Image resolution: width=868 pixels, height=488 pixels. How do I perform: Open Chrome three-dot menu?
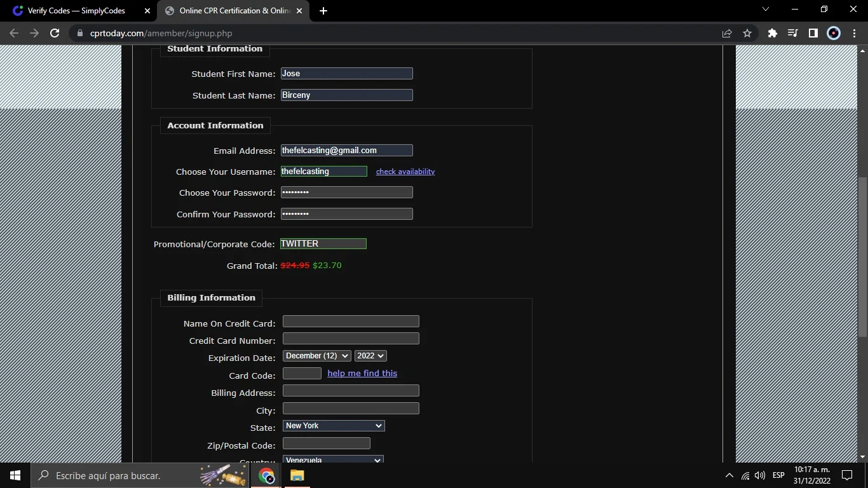coord(854,33)
